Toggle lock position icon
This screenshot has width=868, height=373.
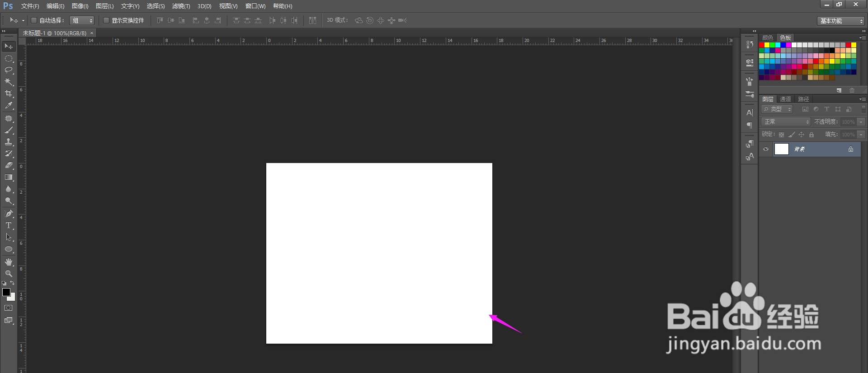click(802, 135)
